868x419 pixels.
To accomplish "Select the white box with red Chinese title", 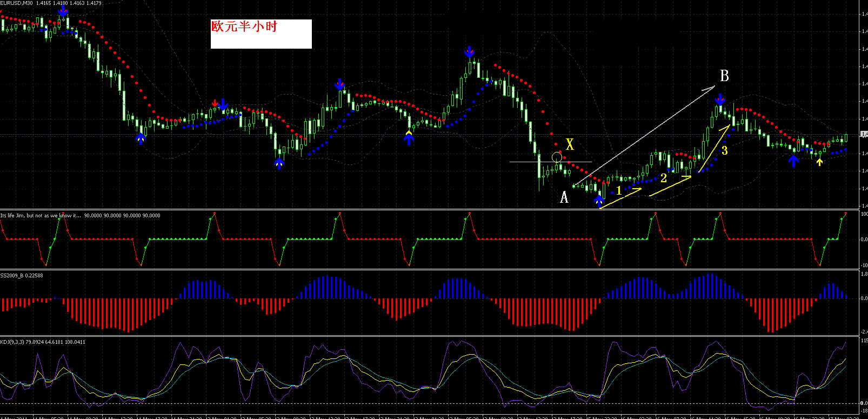I will click(x=261, y=34).
